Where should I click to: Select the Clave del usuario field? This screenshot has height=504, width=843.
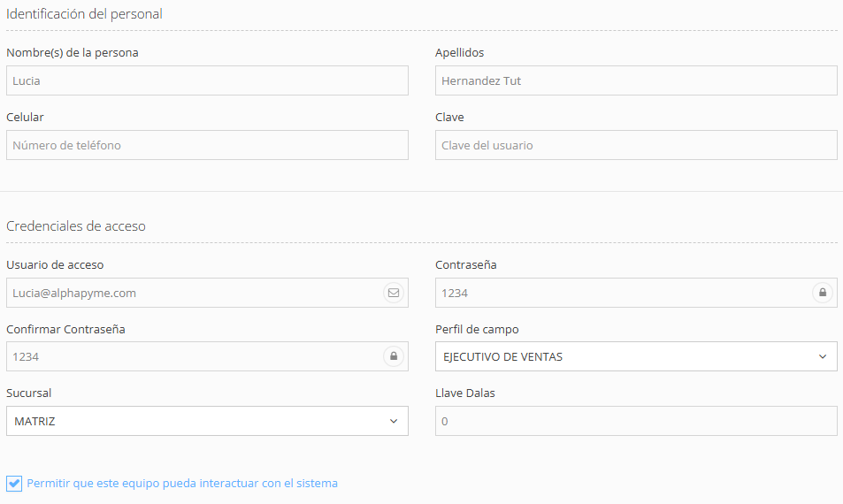(635, 145)
